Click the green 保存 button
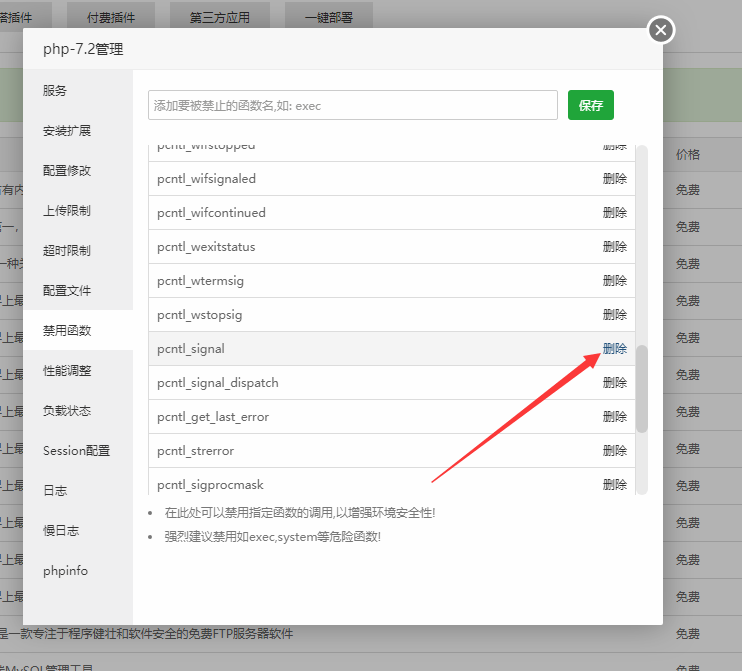The height and width of the screenshot is (671, 742). point(591,105)
